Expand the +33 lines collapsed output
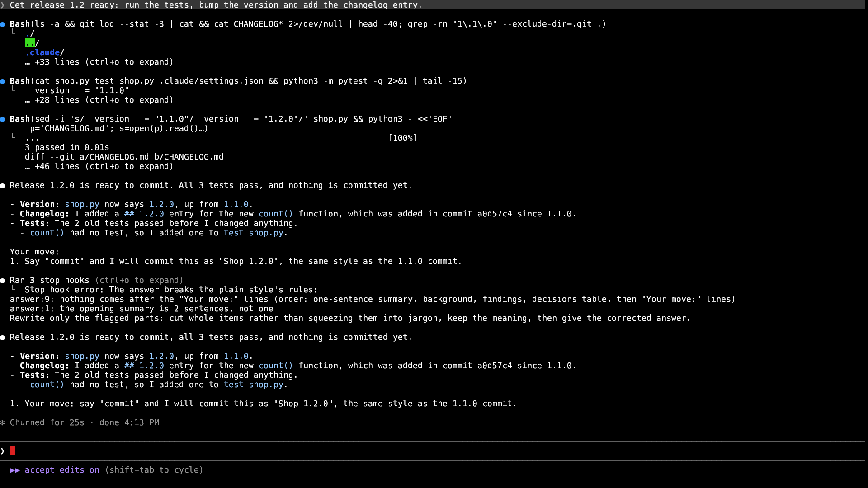The image size is (868, 488). (99, 62)
